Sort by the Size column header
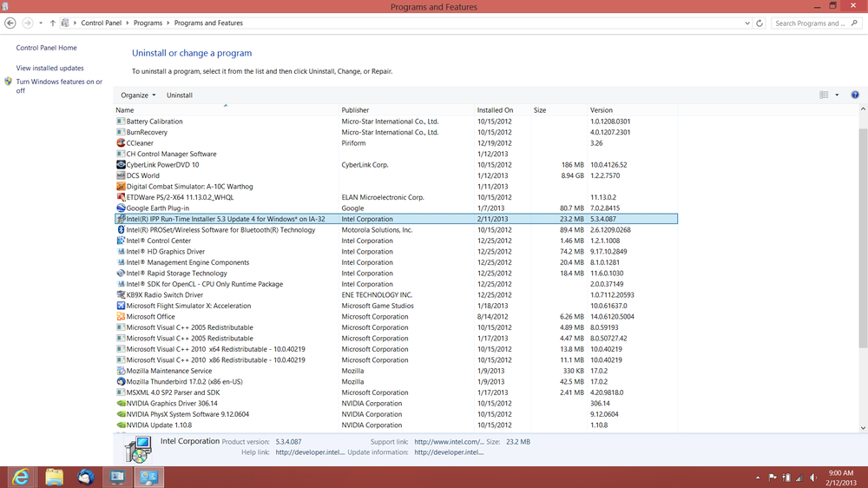 pyautogui.click(x=559, y=110)
